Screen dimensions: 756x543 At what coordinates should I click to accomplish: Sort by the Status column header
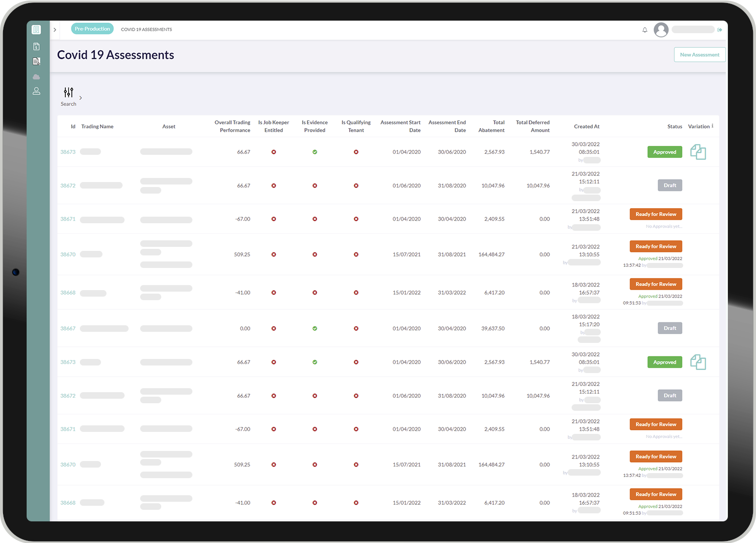click(675, 127)
